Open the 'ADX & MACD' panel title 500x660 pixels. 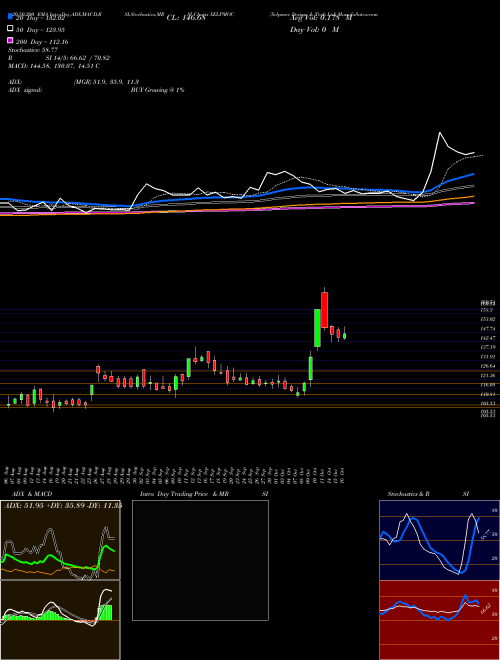tap(32, 494)
